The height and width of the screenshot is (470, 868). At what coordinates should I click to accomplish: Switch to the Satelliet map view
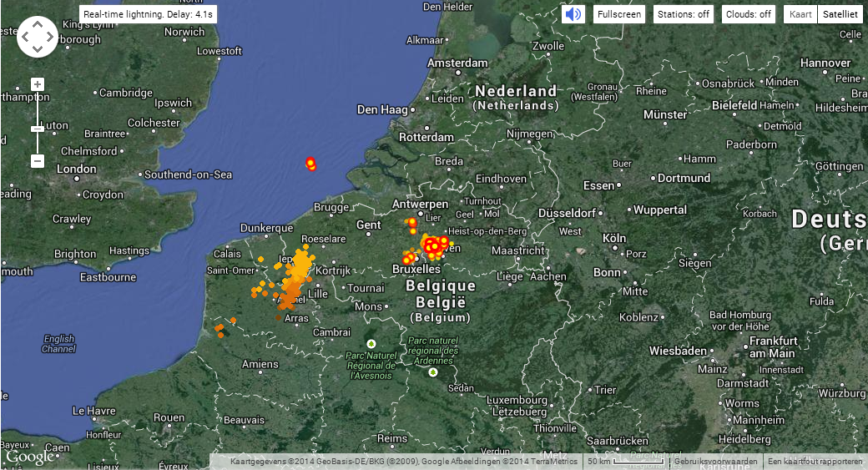tap(840, 14)
